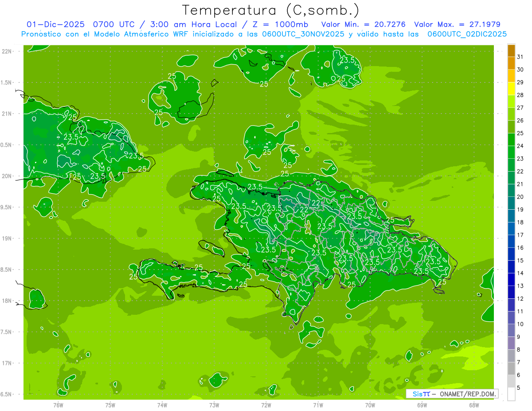Click the '28' value on the color scale
Viewport: 532px width, 411px height.
coord(520,95)
